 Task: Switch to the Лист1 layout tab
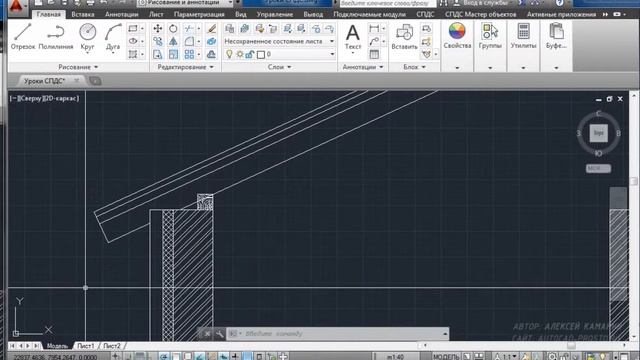click(86, 346)
